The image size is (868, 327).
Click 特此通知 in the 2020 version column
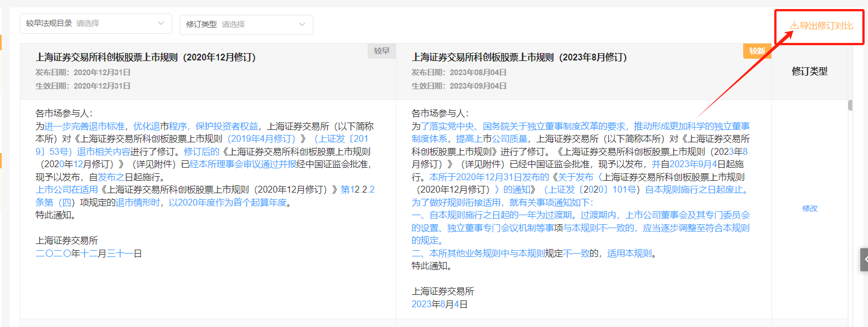tap(55, 215)
